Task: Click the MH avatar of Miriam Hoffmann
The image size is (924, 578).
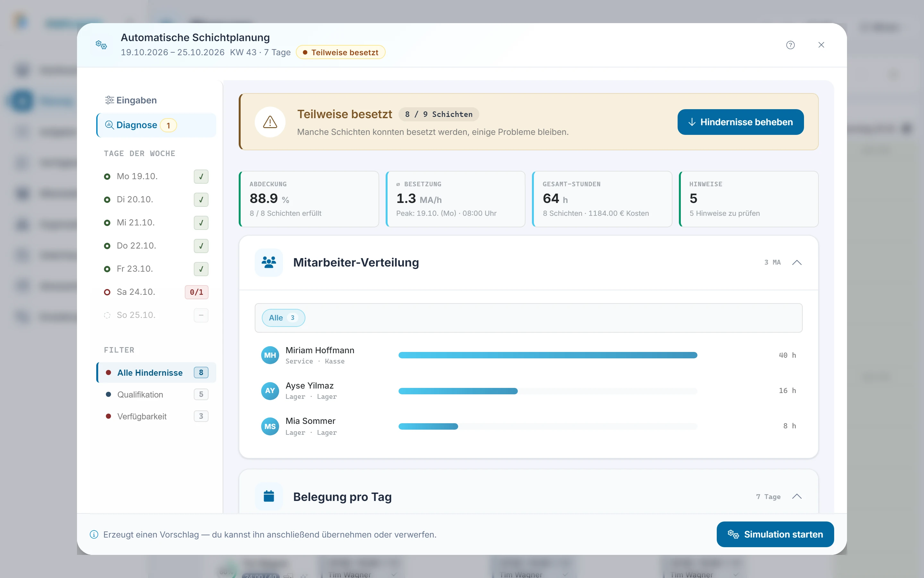Action: click(x=270, y=355)
